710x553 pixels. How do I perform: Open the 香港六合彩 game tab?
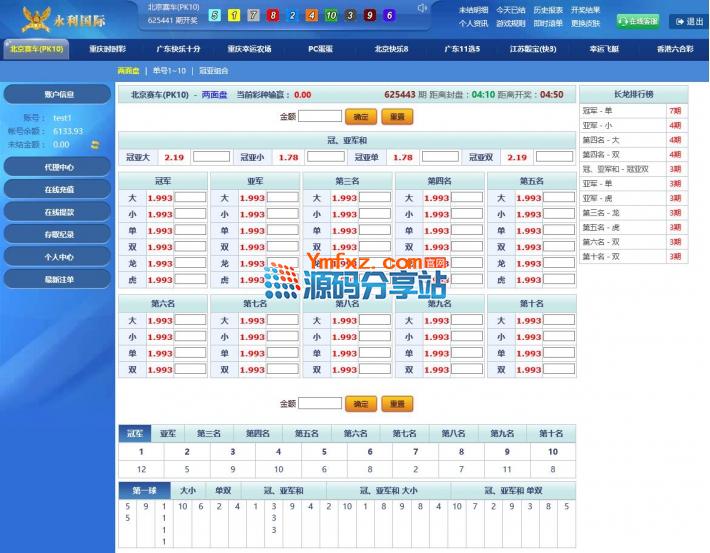point(673,48)
